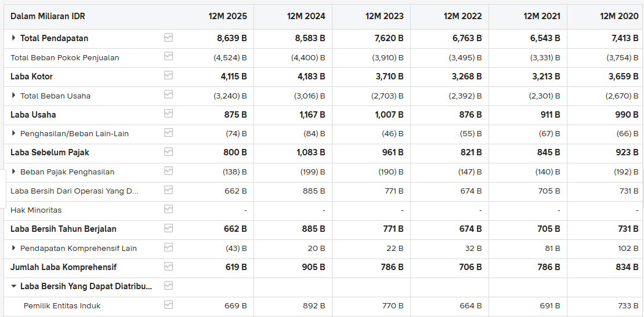This screenshot has height=317, width=644.
Task: Click the Total Beban Pokok Penjualan label
Action: pos(65,58)
